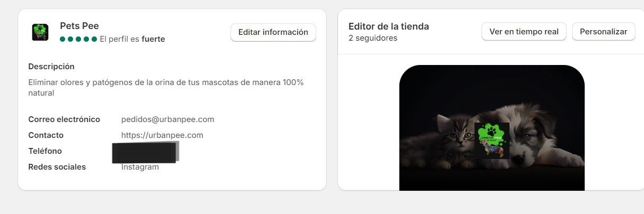Click the Descripción section heading
Screen dimensions: 644x214
[x=51, y=67]
